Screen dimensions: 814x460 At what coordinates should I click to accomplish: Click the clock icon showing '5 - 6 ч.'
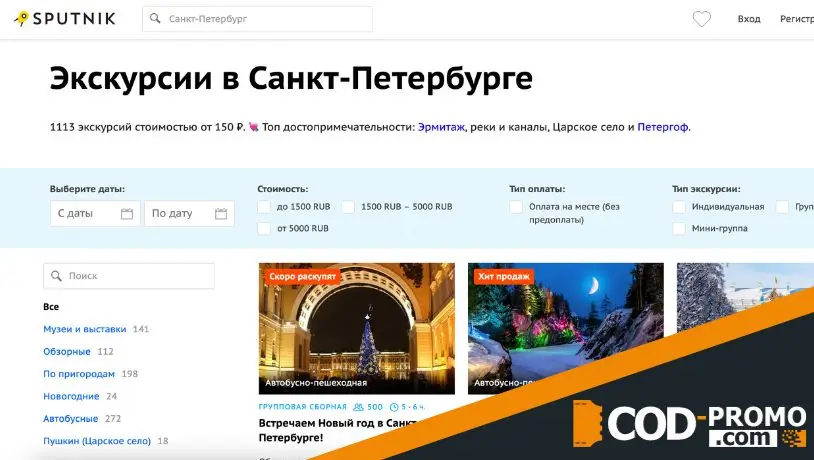(394, 407)
